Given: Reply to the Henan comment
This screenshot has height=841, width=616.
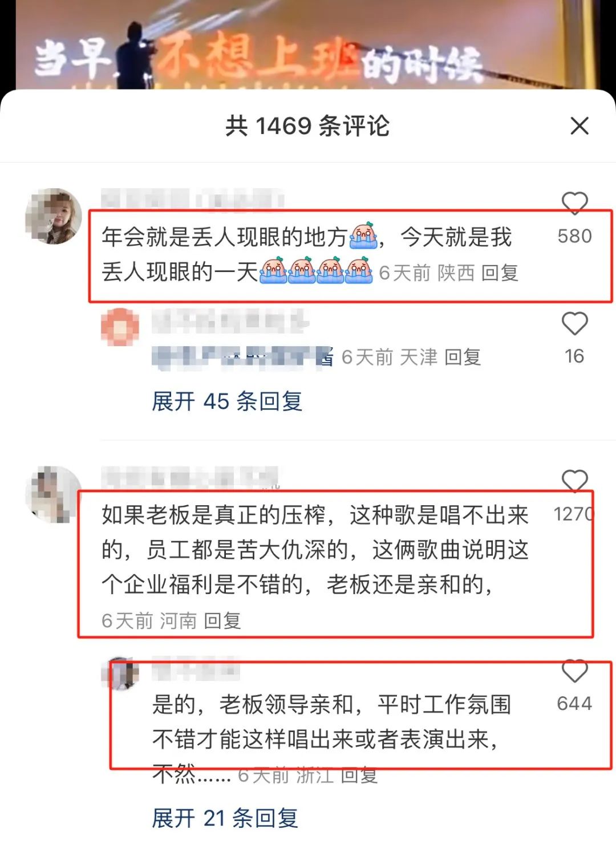Looking at the screenshot, I should pos(222,620).
